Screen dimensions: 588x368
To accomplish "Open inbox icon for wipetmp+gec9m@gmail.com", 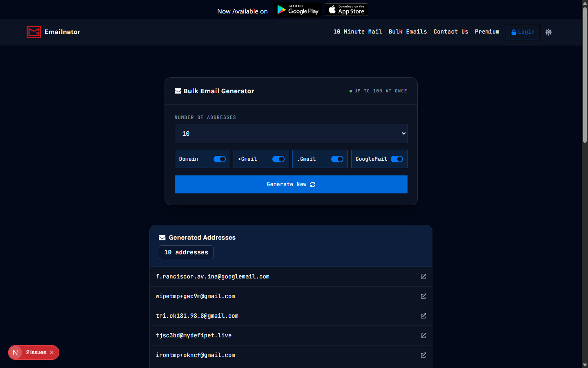I will (423, 296).
